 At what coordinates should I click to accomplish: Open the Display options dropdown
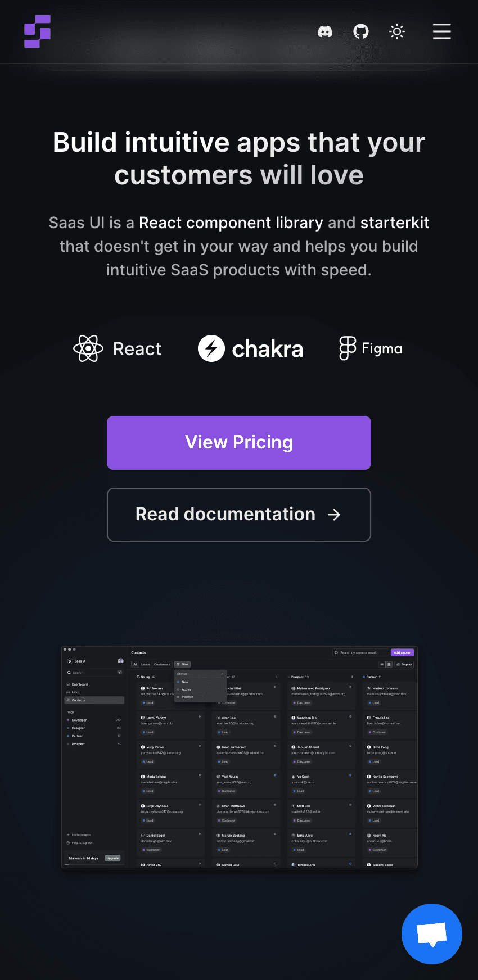(404, 664)
